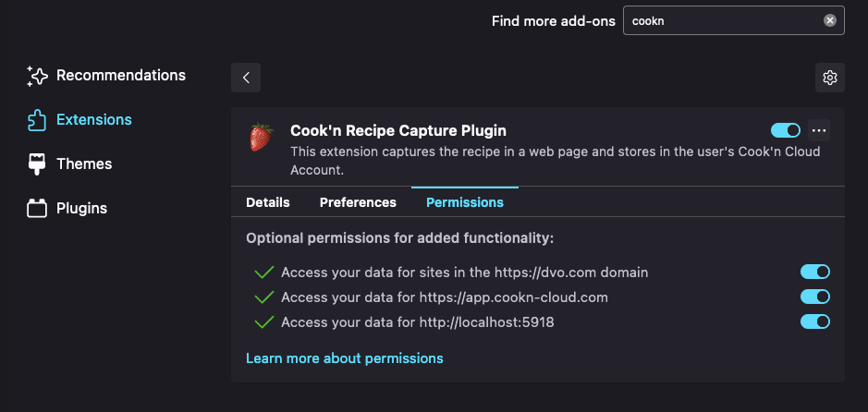This screenshot has height=412, width=868.
Task: Click the Themes paintbrush icon
Action: pos(37,164)
